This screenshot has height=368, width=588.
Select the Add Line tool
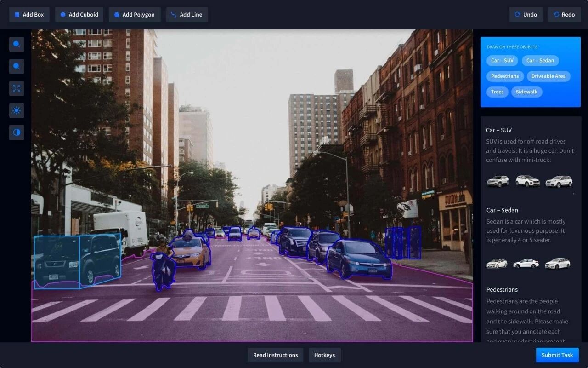point(187,15)
